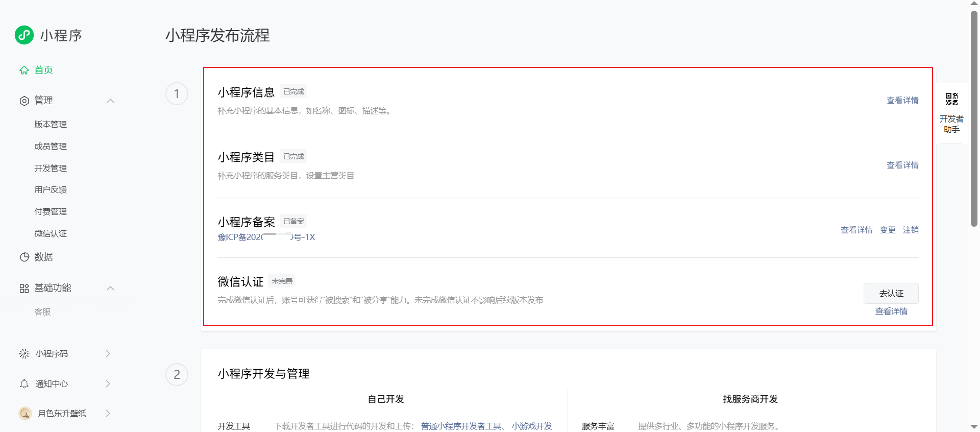
Task: Open 数据 in the sidebar
Action: click(43, 257)
